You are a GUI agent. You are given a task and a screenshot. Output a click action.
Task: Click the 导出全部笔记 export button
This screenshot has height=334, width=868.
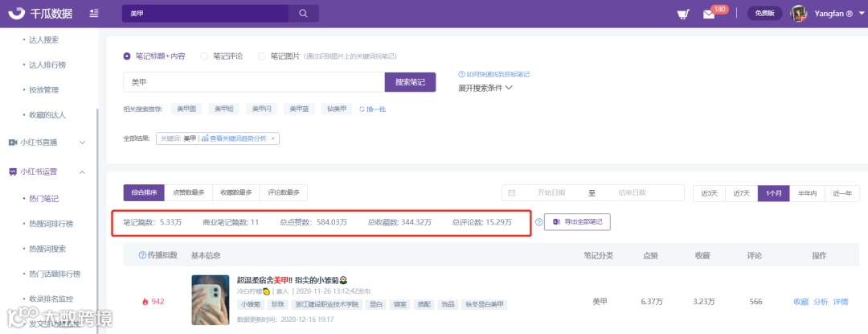click(577, 222)
